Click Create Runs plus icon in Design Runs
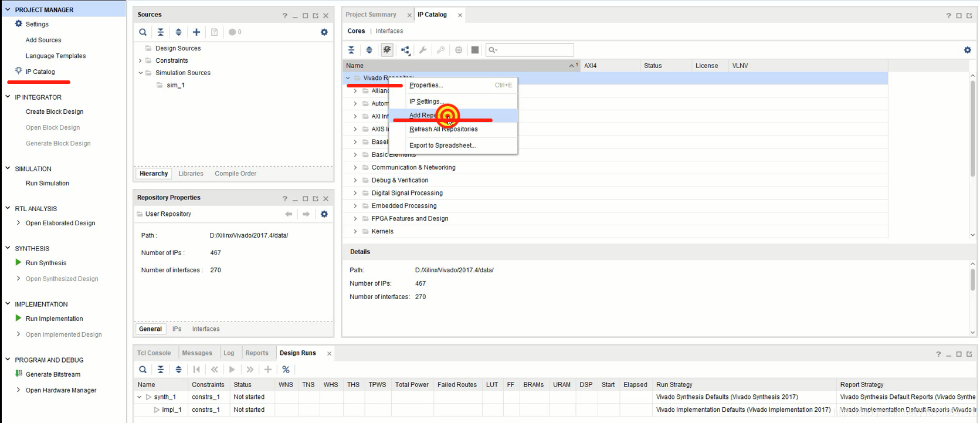This screenshot has width=980, height=423. click(x=268, y=370)
